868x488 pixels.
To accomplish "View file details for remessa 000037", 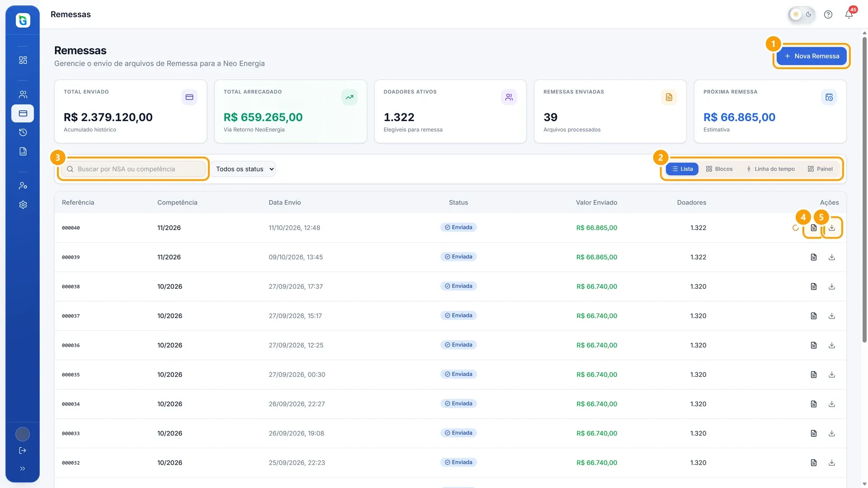I will tap(814, 316).
